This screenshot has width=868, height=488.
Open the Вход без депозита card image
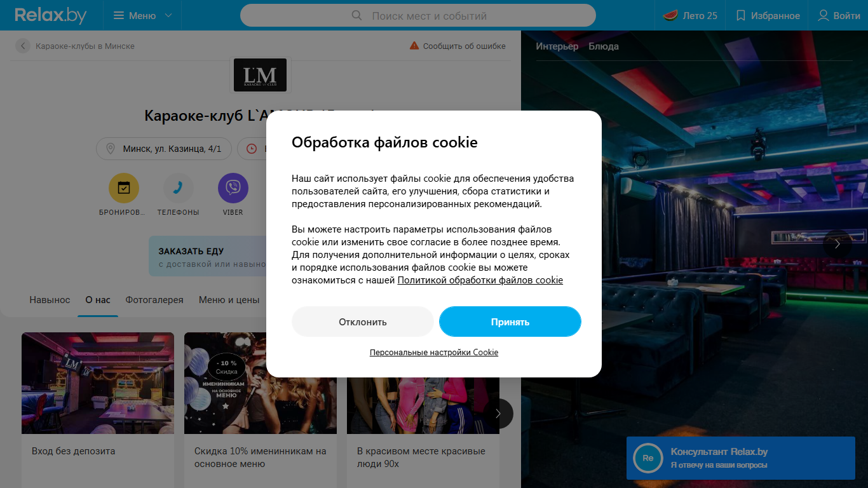[98, 383]
